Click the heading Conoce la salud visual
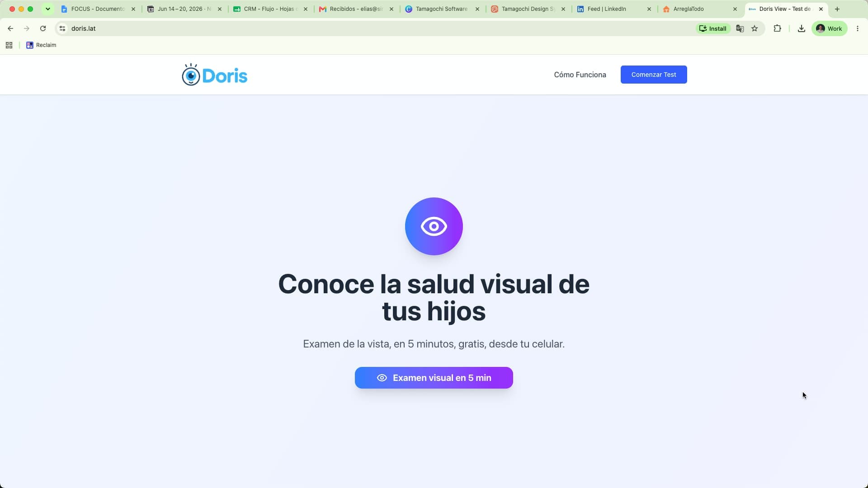This screenshot has width=868, height=488. pos(434,297)
